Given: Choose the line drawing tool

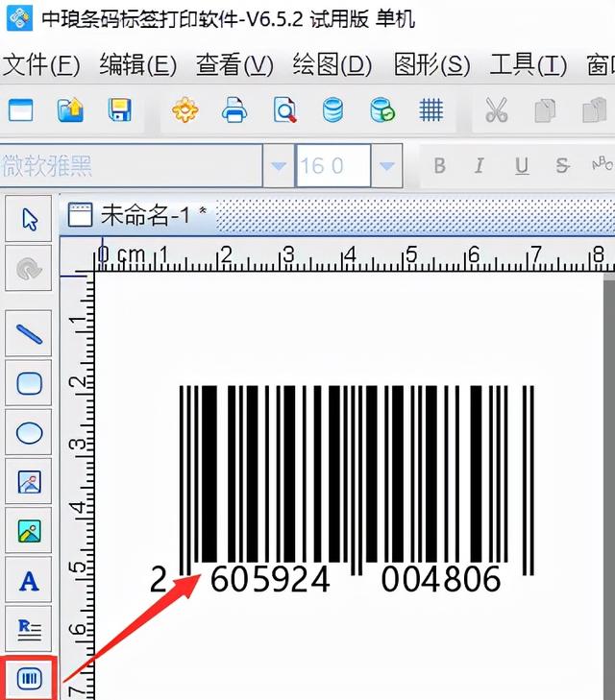Looking at the screenshot, I should (30, 334).
